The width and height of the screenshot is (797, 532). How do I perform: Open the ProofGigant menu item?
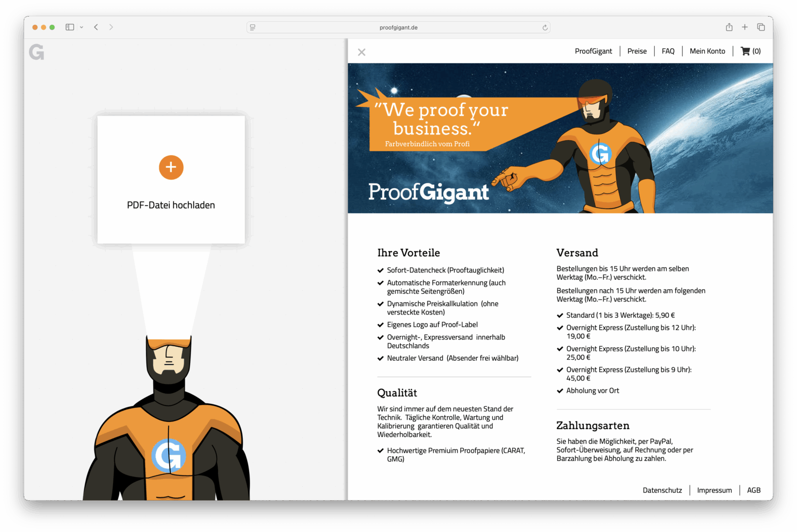(x=593, y=51)
